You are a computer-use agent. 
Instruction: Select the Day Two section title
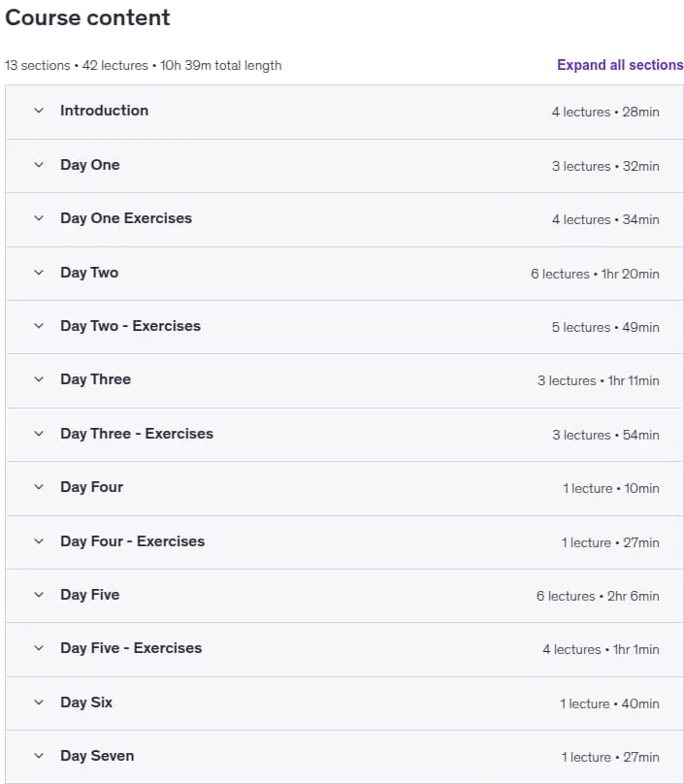89,273
